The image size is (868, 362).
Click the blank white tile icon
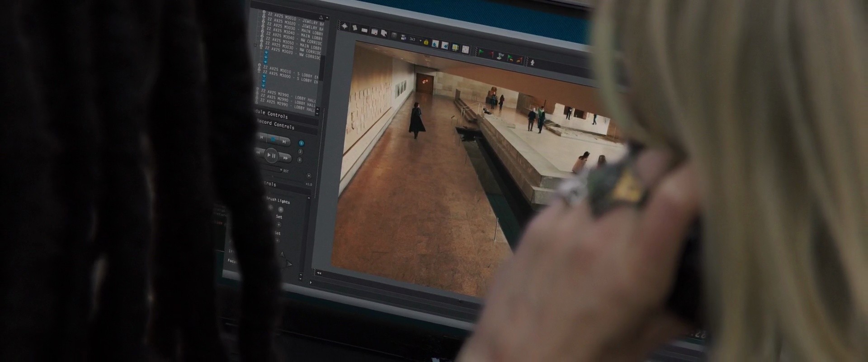(465, 50)
